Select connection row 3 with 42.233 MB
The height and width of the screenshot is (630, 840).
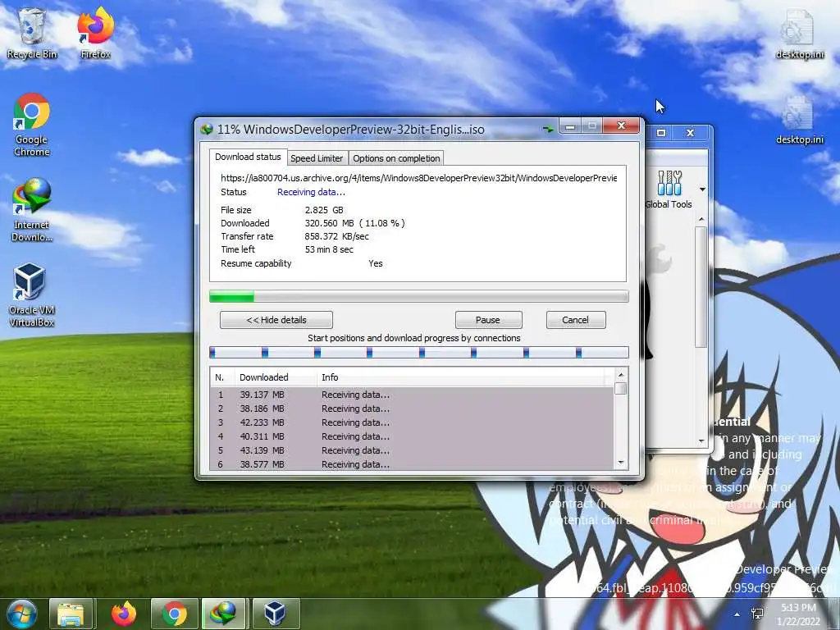[412, 422]
